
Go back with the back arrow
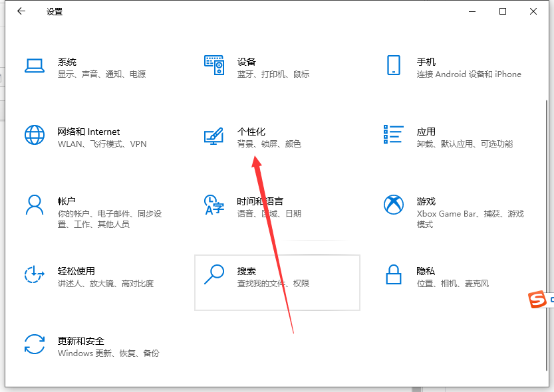tap(21, 11)
